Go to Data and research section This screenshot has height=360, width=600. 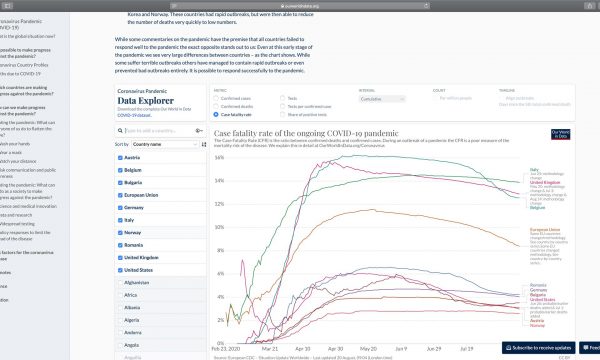[x=16, y=215]
